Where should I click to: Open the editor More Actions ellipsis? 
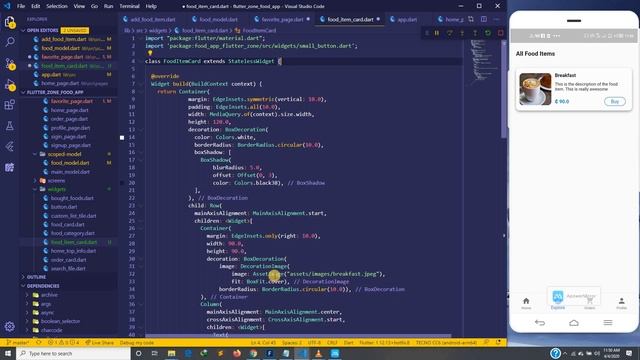coord(496,19)
